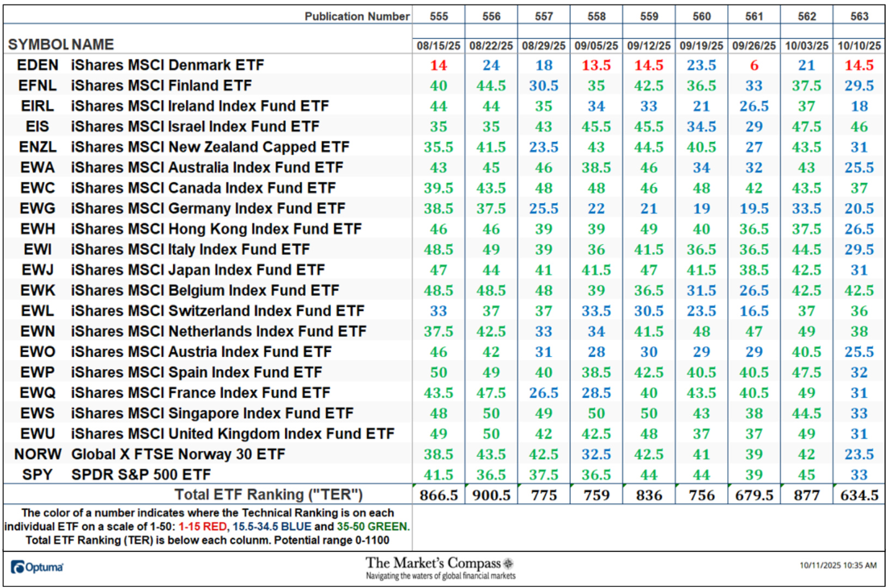Select iShares MSCI Germany Index Fund ETF
The width and height of the screenshot is (888, 588).
(x=208, y=208)
